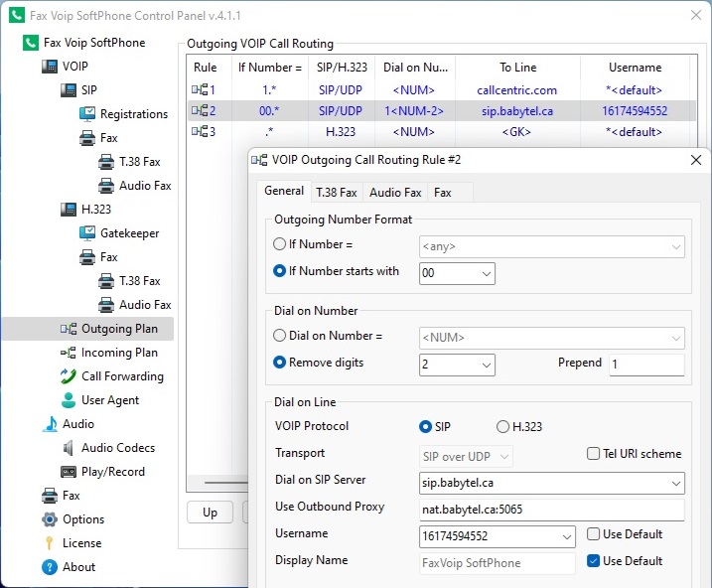This screenshot has width=712, height=588.
Task: Enable the Tel URI scheme checkbox
Action: click(x=593, y=454)
